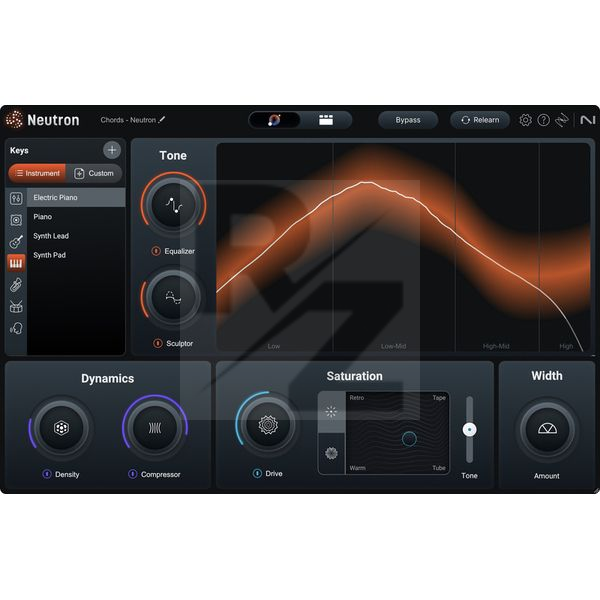The image size is (600, 600).
Task: Click the Chords - Neutron preset name
Action: point(128,120)
